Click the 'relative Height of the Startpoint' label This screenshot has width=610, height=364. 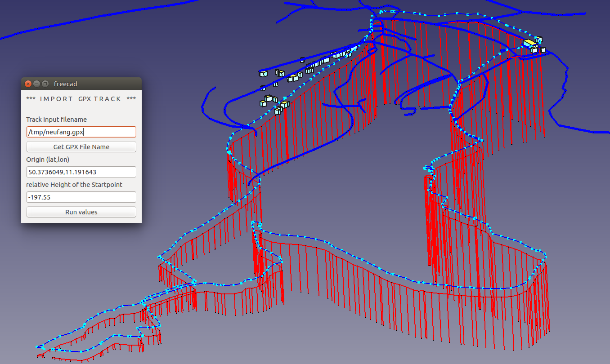(74, 185)
